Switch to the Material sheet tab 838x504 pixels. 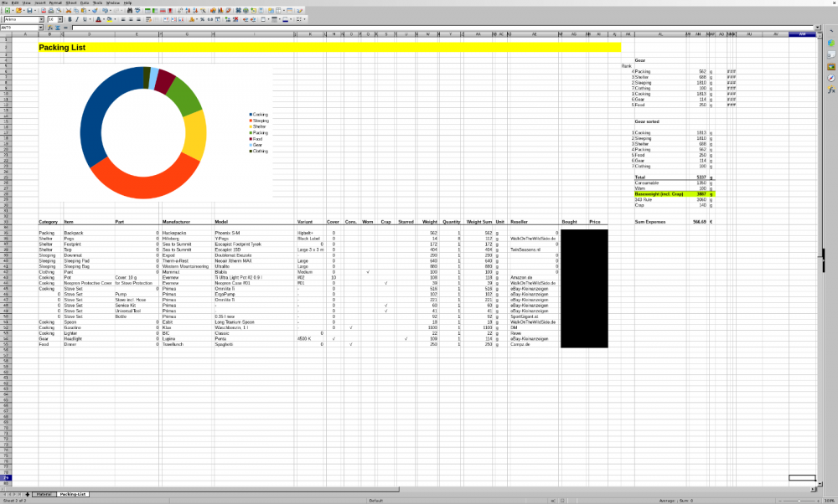point(44,494)
